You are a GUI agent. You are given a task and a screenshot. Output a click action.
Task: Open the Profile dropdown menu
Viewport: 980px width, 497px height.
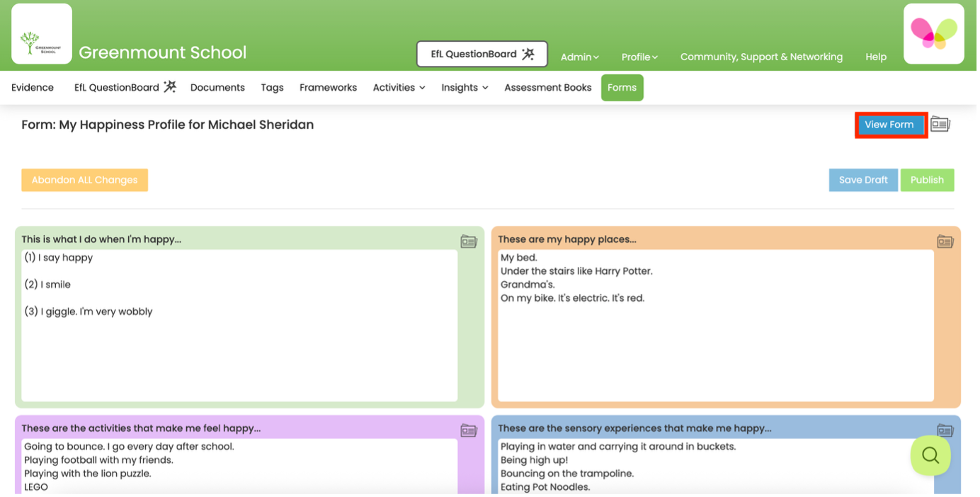pos(638,57)
